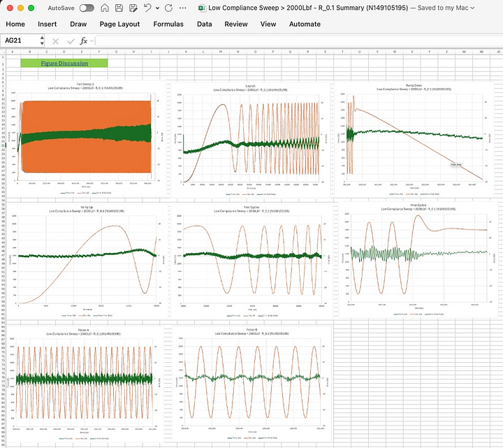Open the Home ribbon tab
Image resolution: width=503 pixels, height=448 pixels.
(15, 24)
